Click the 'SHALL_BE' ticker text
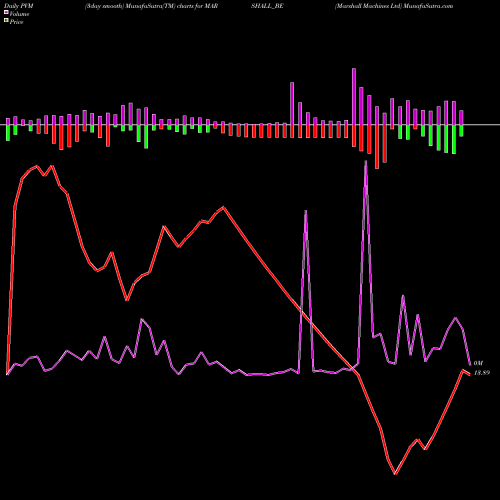500x500 pixels. coord(267,6)
